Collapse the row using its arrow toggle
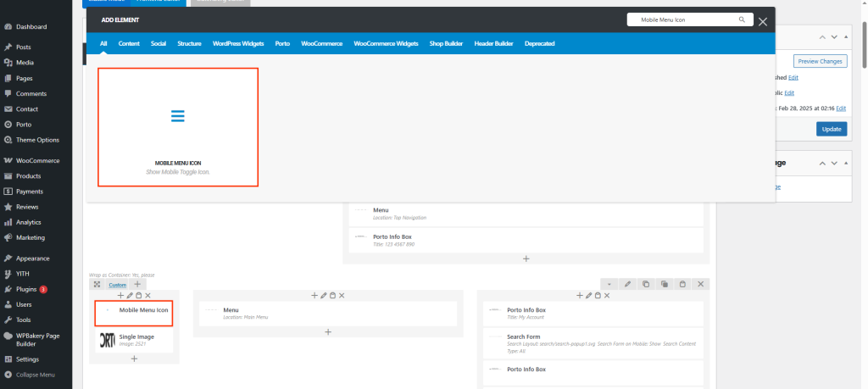Image resolution: width=868 pixels, height=389 pixels. coord(609,285)
